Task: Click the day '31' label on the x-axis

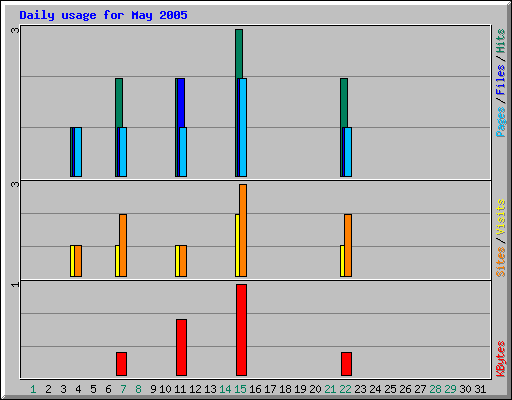Action: tap(480, 389)
